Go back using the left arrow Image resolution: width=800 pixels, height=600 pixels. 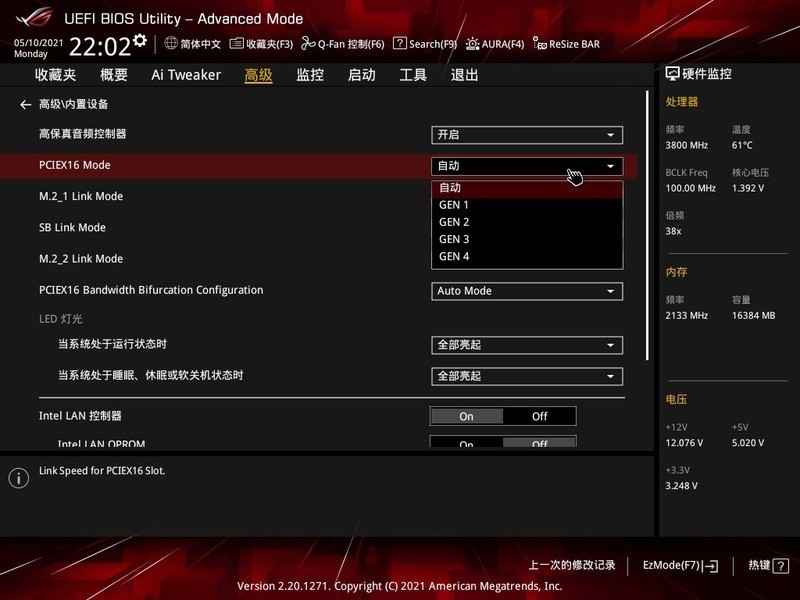click(24, 104)
